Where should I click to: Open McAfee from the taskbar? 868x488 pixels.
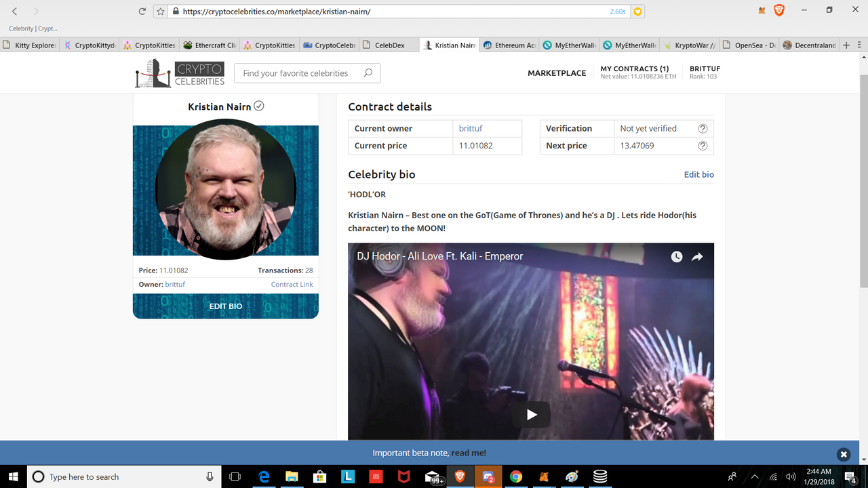pyautogui.click(x=403, y=476)
